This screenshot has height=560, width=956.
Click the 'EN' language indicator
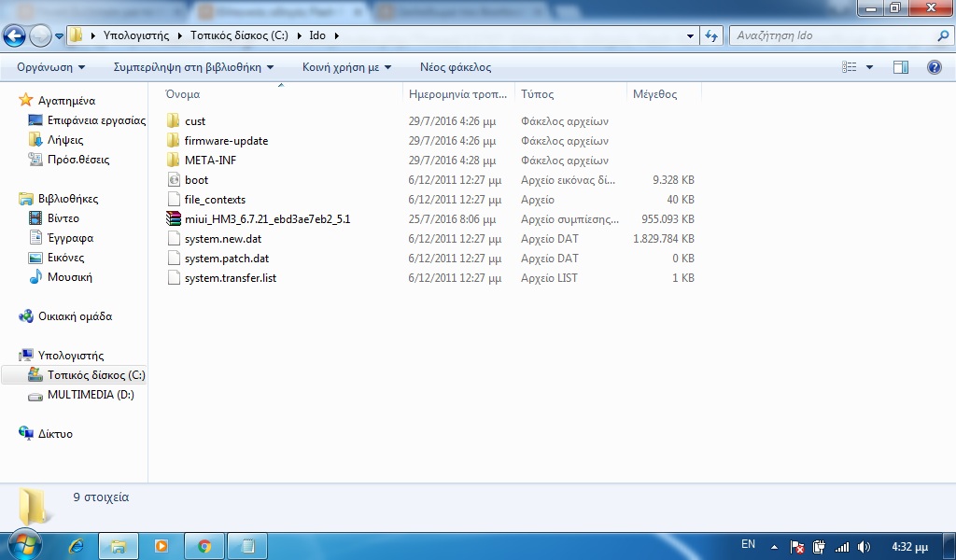tap(748, 544)
